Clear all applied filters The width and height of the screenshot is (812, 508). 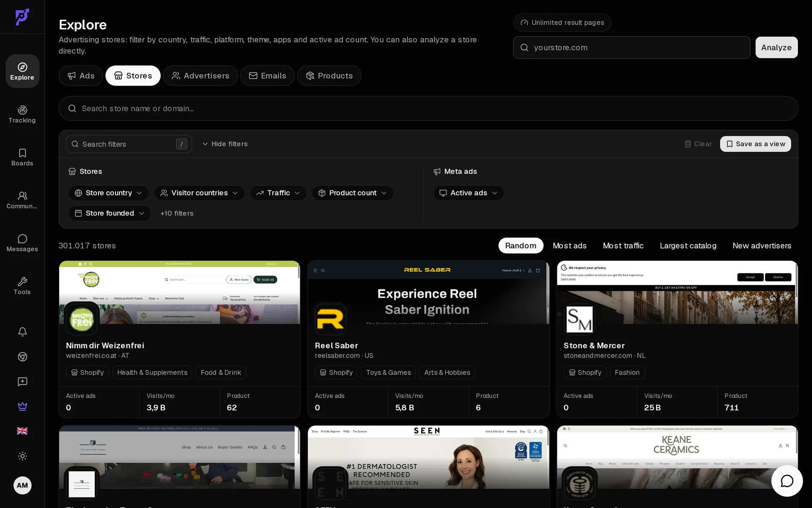tap(698, 144)
